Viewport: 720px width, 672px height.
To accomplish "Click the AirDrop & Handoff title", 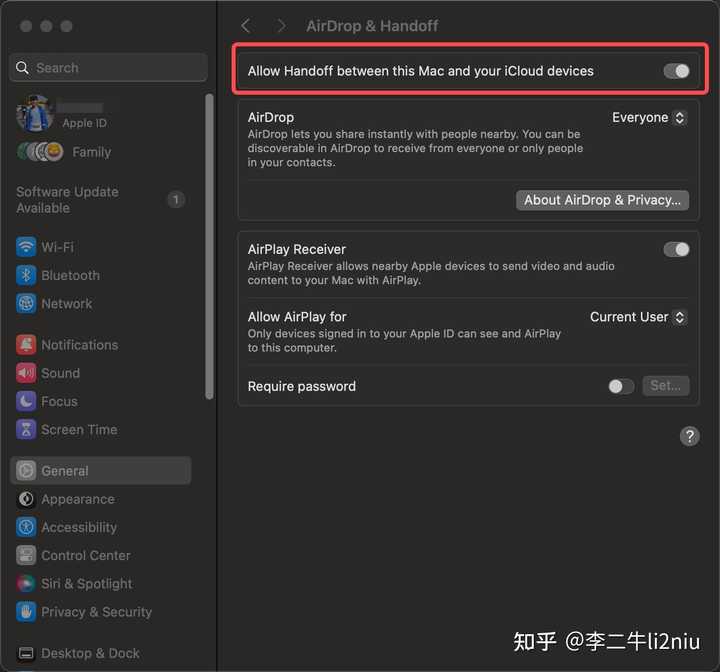I will click(372, 26).
